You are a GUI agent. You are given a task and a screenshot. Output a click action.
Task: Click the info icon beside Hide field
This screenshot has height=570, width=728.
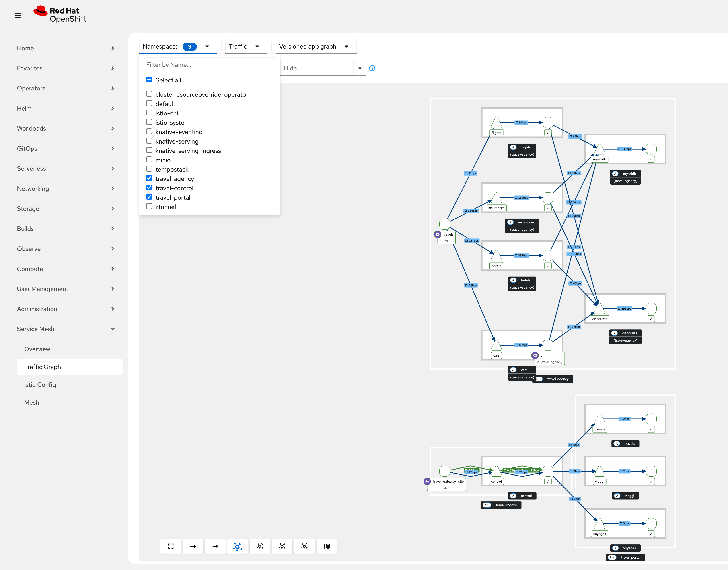[372, 68]
